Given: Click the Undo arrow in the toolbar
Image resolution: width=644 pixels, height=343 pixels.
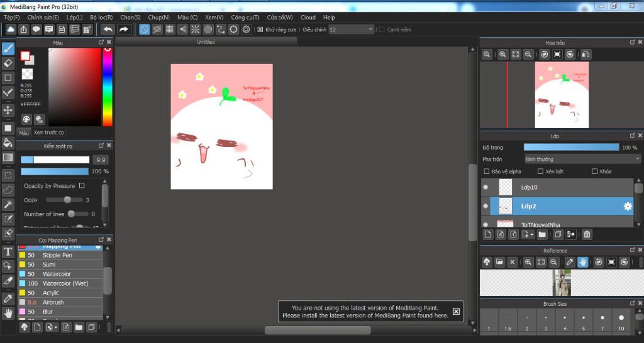Looking at the screenshot, I should click(x=108, y=29).
